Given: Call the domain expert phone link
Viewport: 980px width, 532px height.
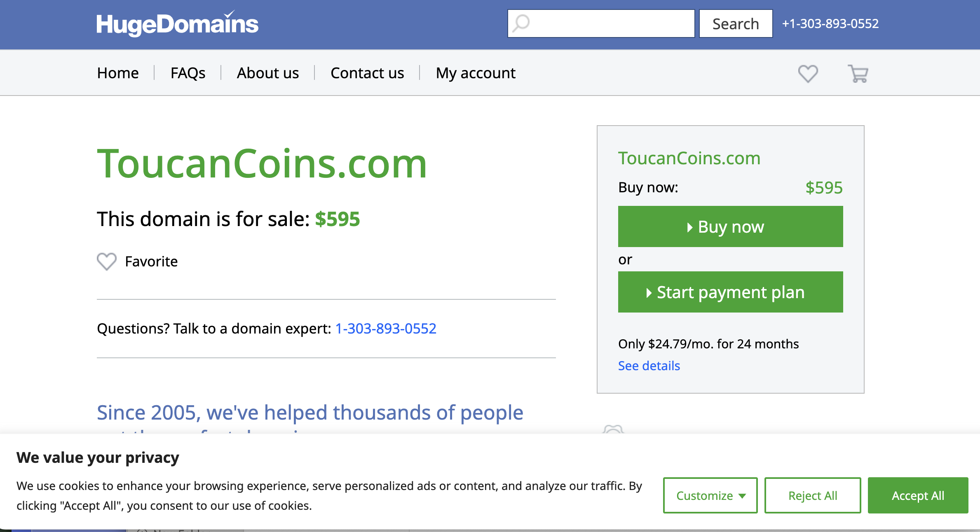Looking at the screenshot, I should 386,329.
